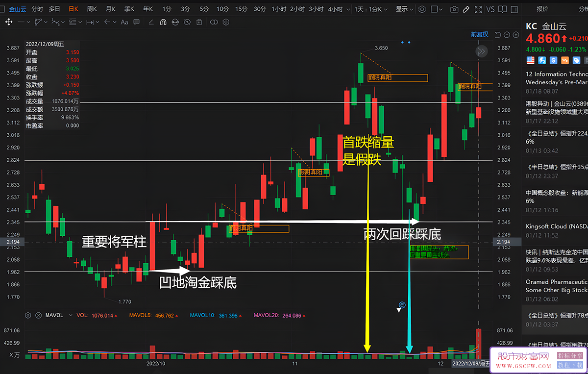Zoom in chart with plus icon
This screenshot has height=374, width=588.
pyautogui.click(x=515, y=35)
